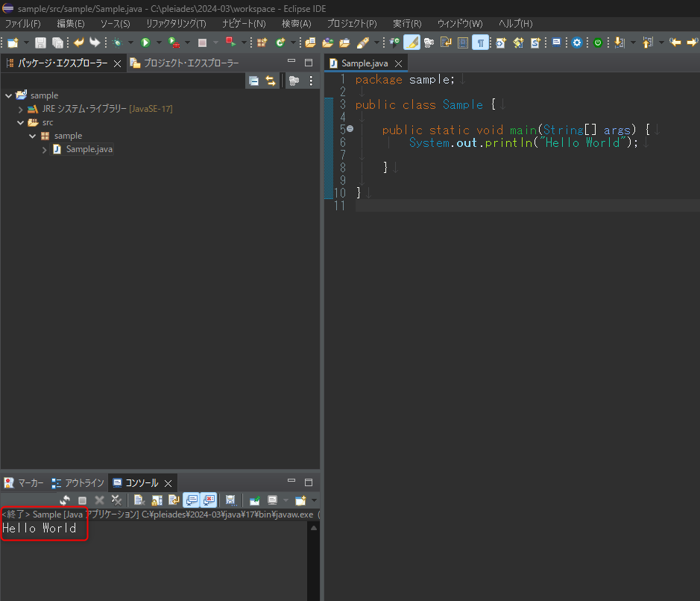Screen dimensions: 700x601
Task: Open the 編集(E) menu
Action: (x=71, y=24)
